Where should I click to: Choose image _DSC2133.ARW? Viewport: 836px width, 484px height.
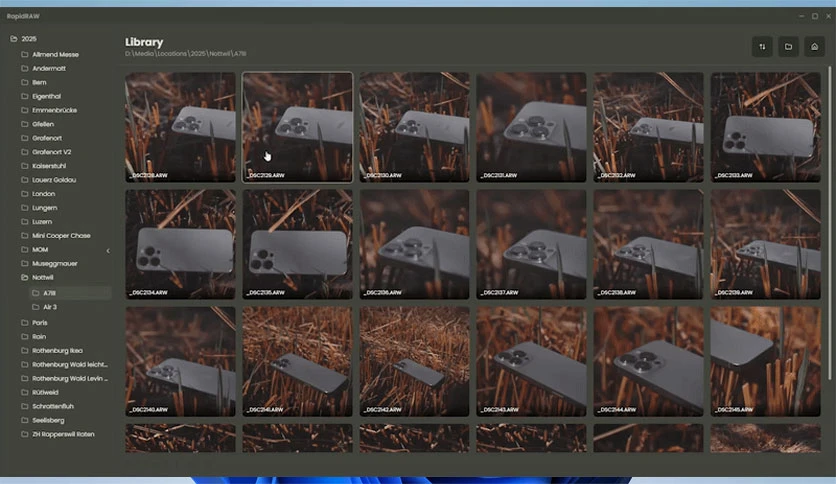766,127
